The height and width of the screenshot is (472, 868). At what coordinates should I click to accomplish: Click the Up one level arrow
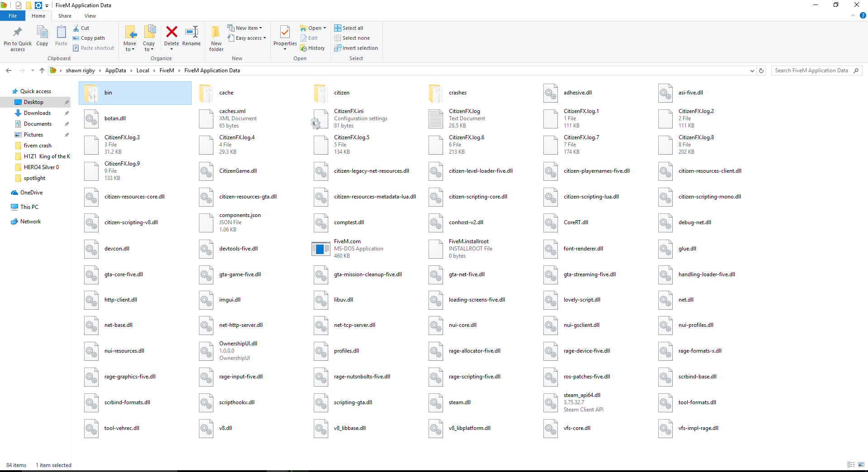[42, 71]
